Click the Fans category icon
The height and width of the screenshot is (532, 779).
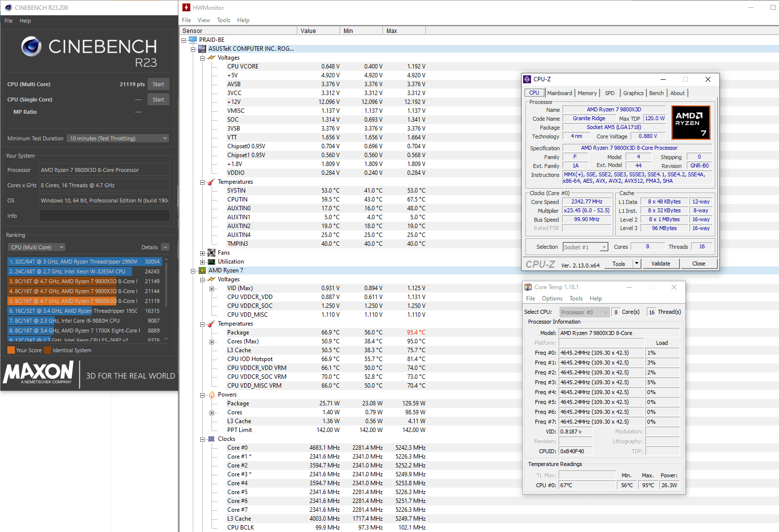click(212, 253)
